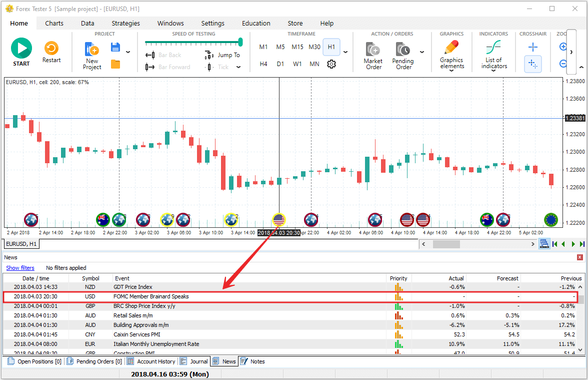Switch chart timeframe to M15

coord(297,47)
